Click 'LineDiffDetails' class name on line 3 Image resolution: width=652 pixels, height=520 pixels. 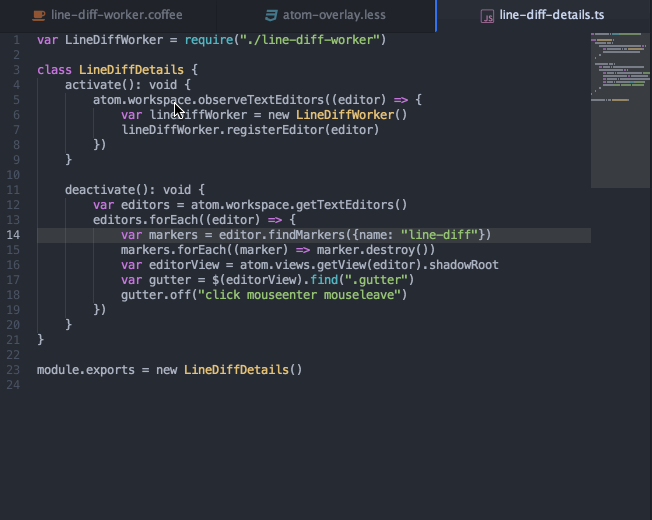coord(131,70)
